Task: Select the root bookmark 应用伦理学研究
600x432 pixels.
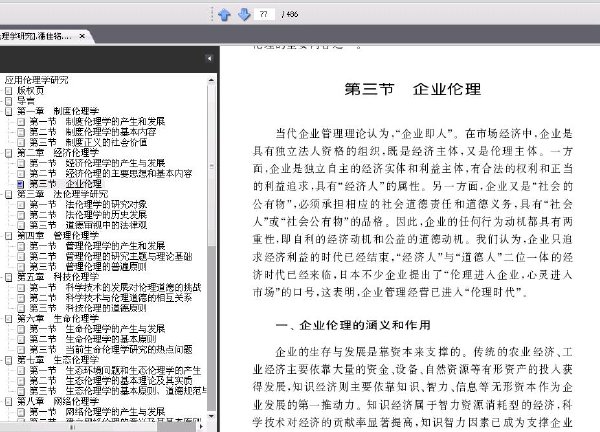Action: coord(36,80)
